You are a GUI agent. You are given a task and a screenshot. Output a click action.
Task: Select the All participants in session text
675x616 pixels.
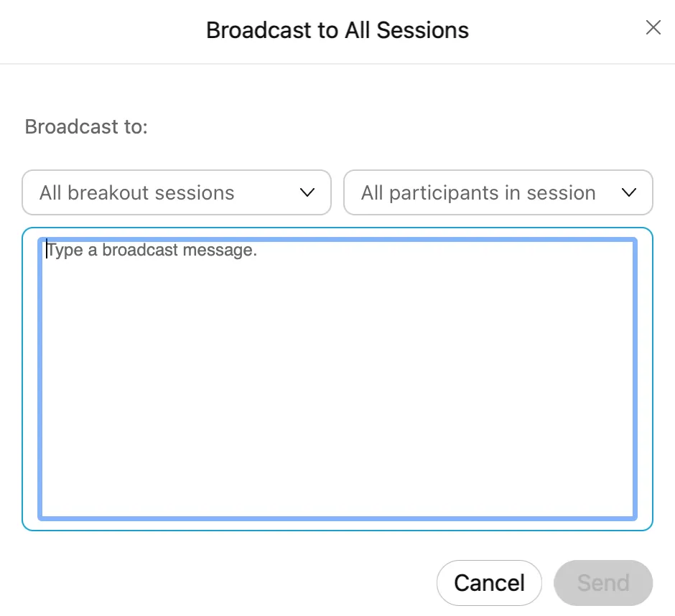coord(478,192)
